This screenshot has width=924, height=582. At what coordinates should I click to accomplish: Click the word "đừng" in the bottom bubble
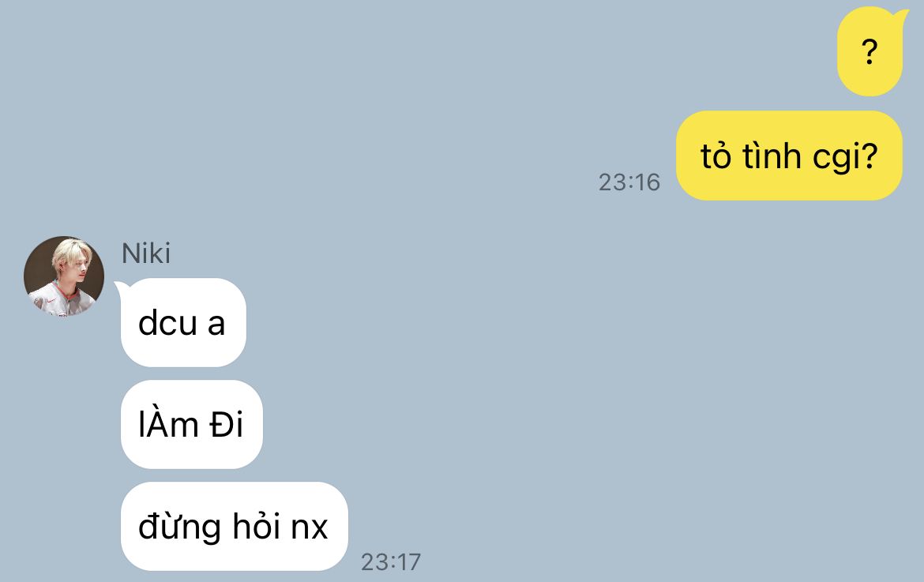coord(180,526)
